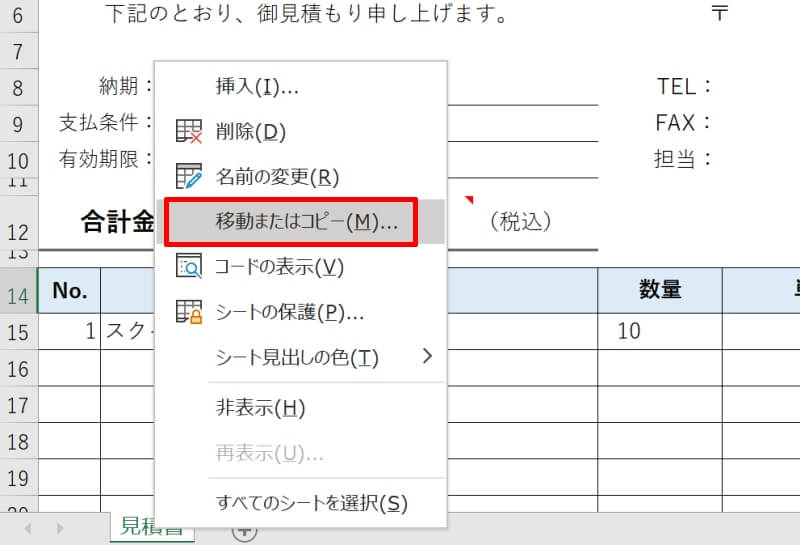Select the FAX： label cell
Image resolution: width=800 pixels, height=545 pixels.
[x=683, y=122]
